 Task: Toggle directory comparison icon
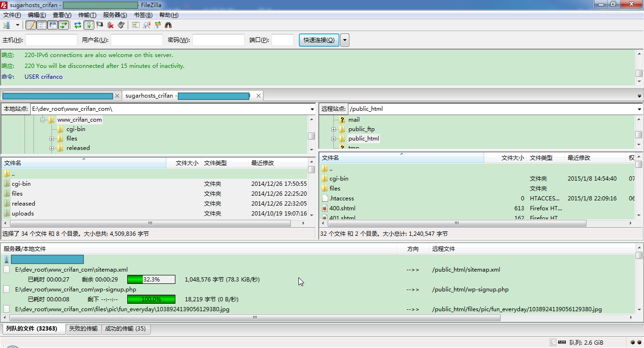click(x=147, y=25)
